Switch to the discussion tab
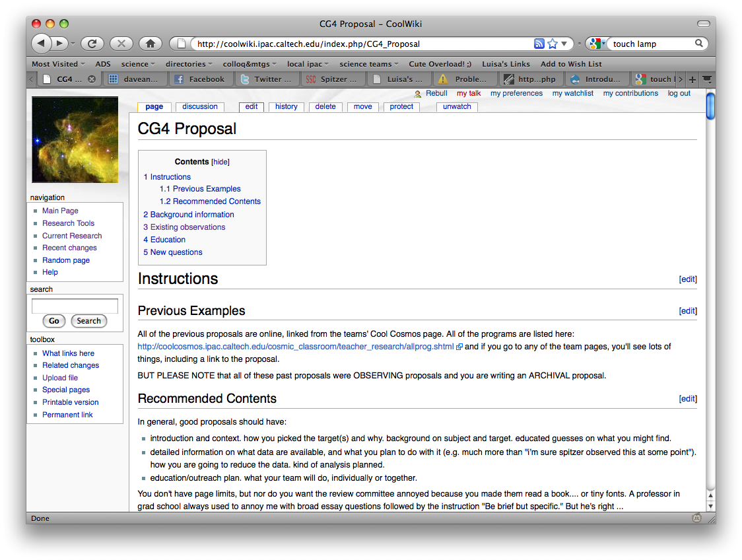 pos(200,107)
